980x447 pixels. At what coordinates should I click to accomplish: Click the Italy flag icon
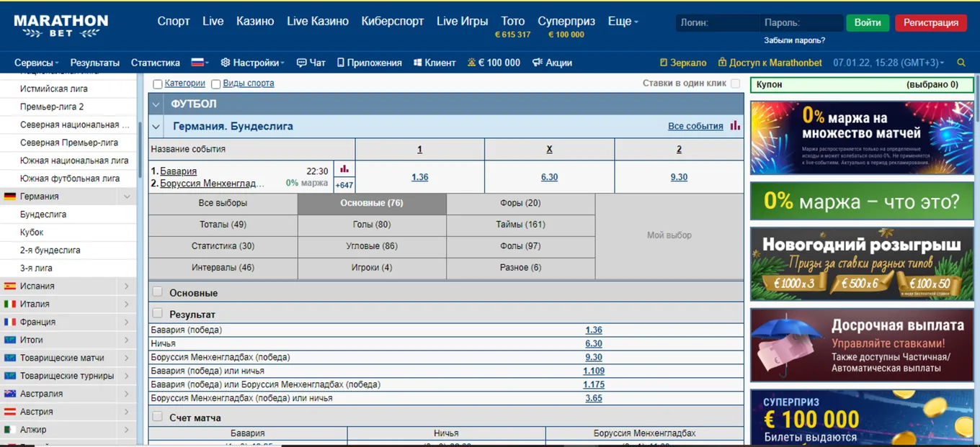(x=10, y=304)
